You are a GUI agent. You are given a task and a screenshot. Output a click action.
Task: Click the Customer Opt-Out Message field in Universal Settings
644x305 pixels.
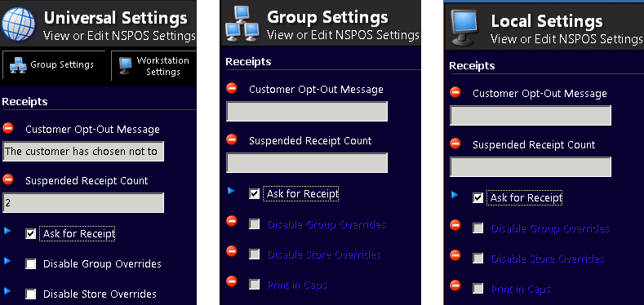pos(83,152)
